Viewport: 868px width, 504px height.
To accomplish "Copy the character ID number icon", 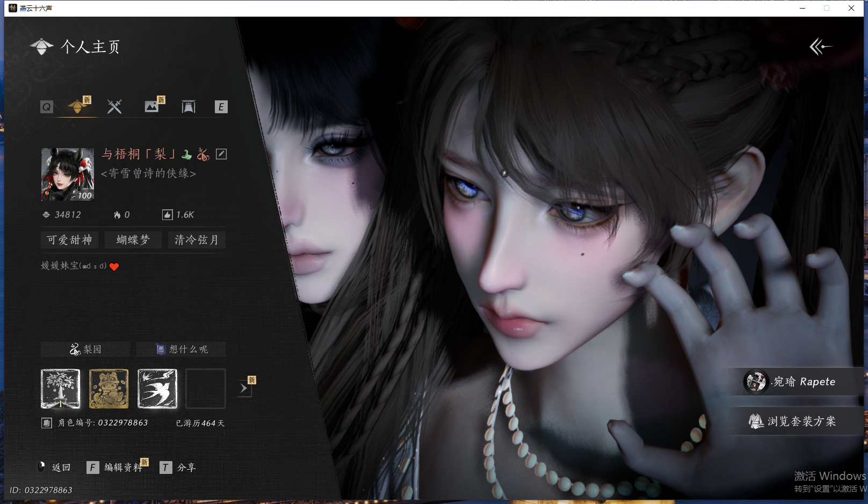I will click(x=47, y=423).
